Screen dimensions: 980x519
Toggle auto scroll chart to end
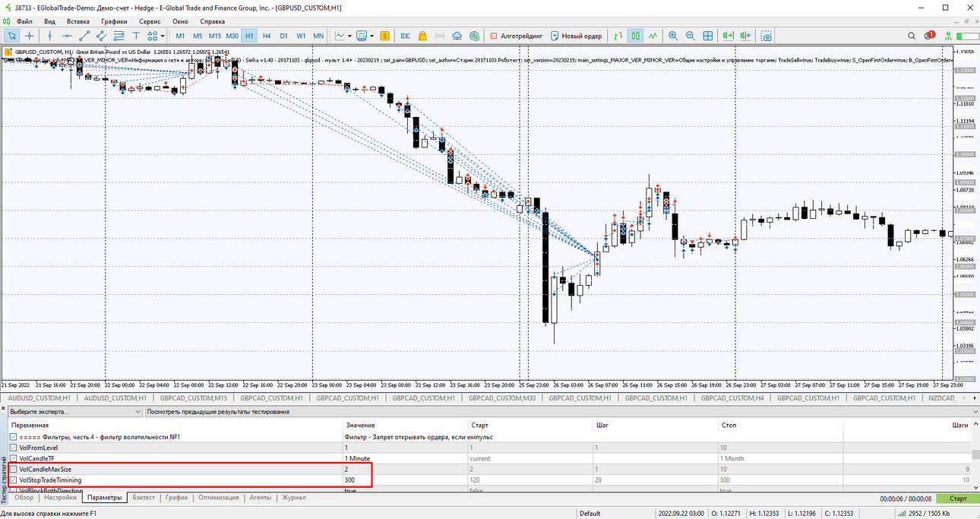(x=729, y=36)
